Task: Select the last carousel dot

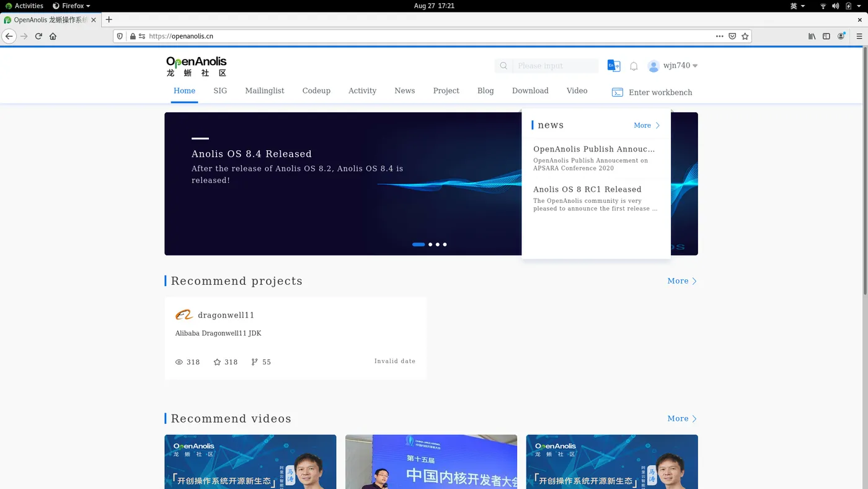Action: [x=445, y=244]
